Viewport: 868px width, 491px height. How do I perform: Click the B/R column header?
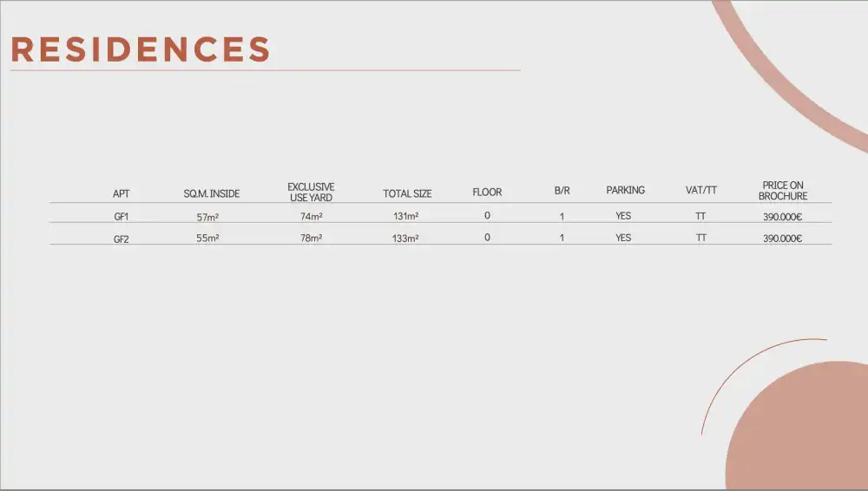coord(562,191)
